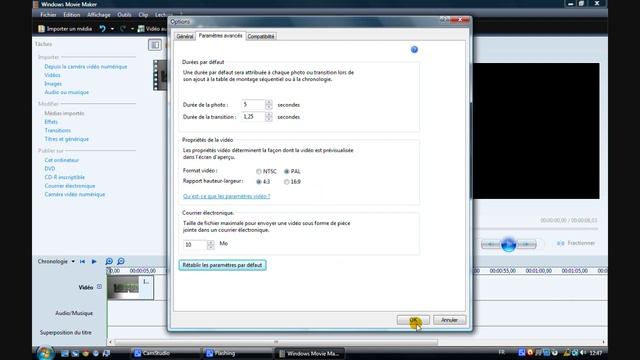Viewport: 640px width, 360px height.
Task: Open the Clip menu
Action: click(x=143, y=15)
